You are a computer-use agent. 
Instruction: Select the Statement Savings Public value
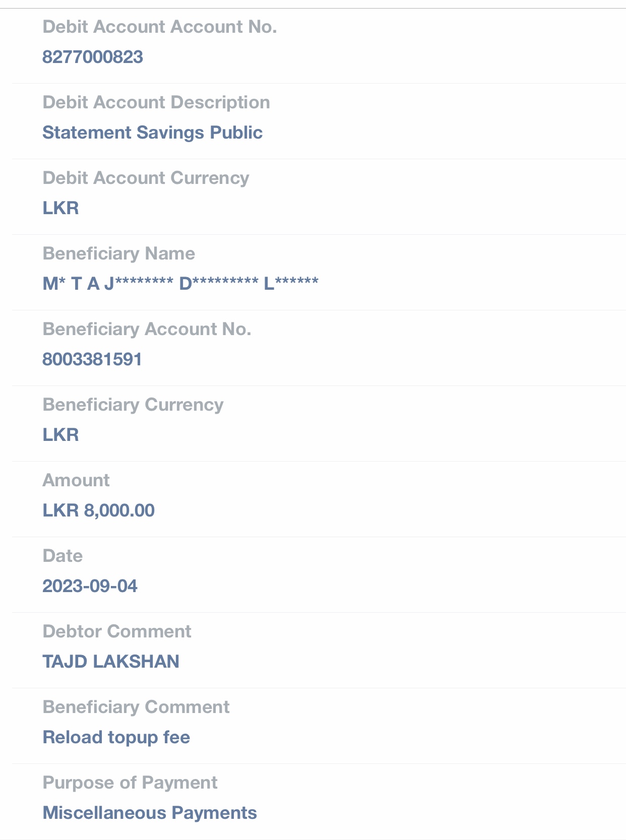coord(152,133)
